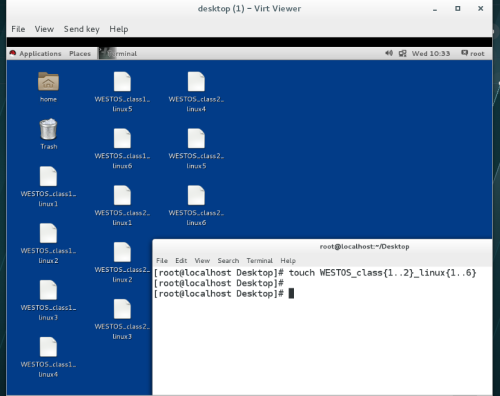Screen dimensions: 500x396
Task: Click the terminal cursor at the last prompt
Action: (x=291, y=293)
